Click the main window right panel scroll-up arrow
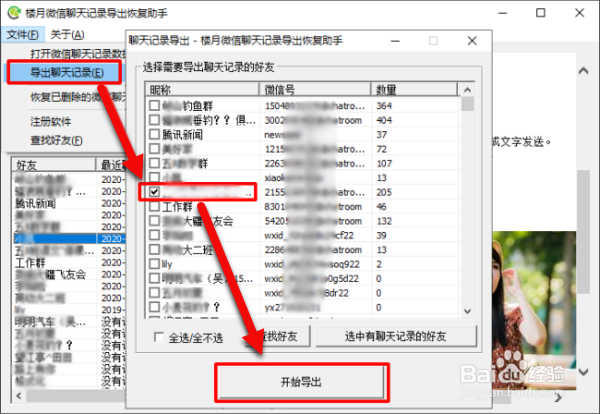This screenshot has height=414, width=600. click(584, 71)
